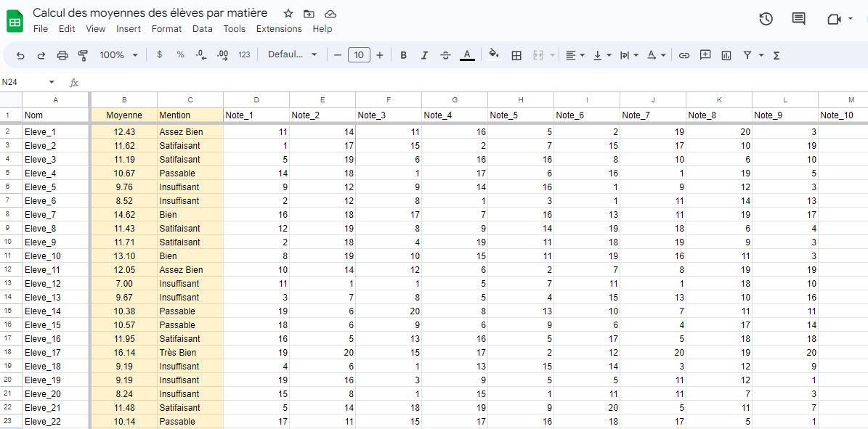868x429 pixels.
Task: Select cell B5 showing 10.67
Action: click(x=124, y=173)
